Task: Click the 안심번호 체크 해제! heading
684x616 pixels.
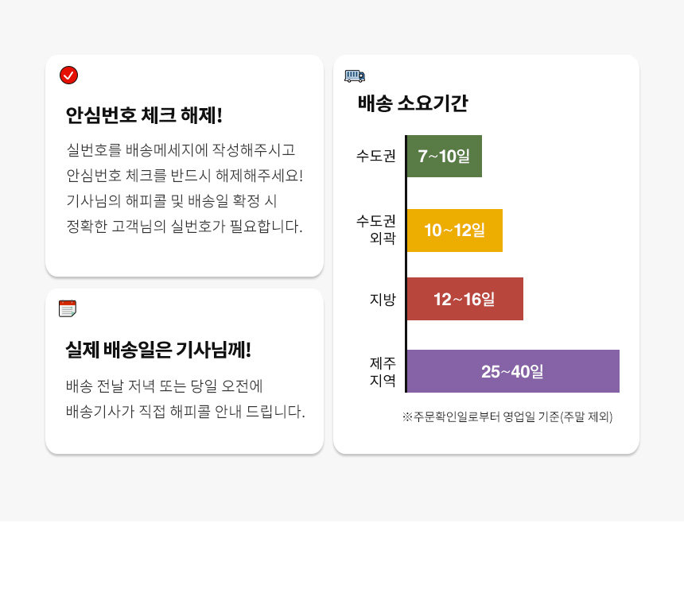Action: point(144,115)
